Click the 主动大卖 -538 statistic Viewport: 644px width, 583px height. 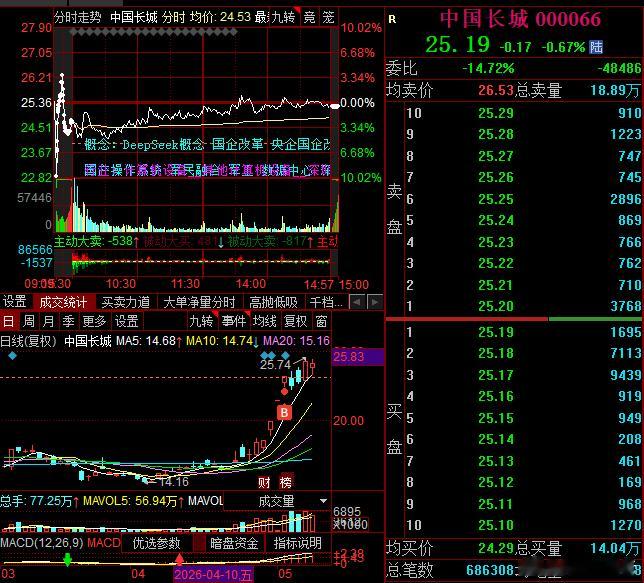(x=97, y=241)
